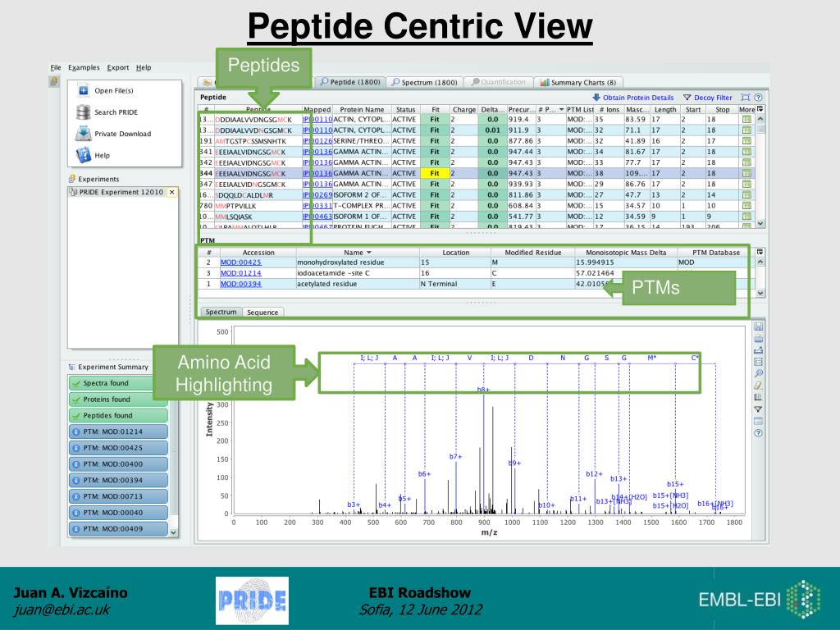The width and height of the screenshot is (840, 630).
Task: Save the spectrum using the disk icon
Action: click(x=758, y=326)
